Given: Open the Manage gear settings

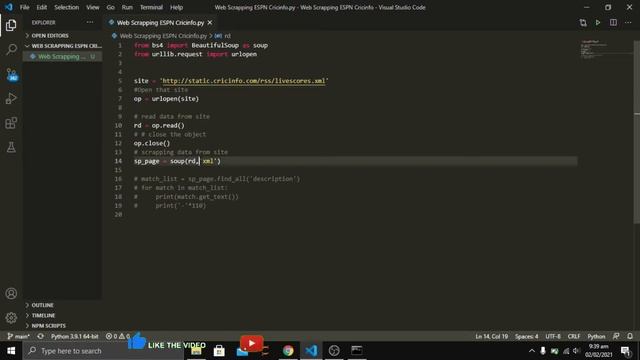Looking at the screenshot, I should coord(11,318).
